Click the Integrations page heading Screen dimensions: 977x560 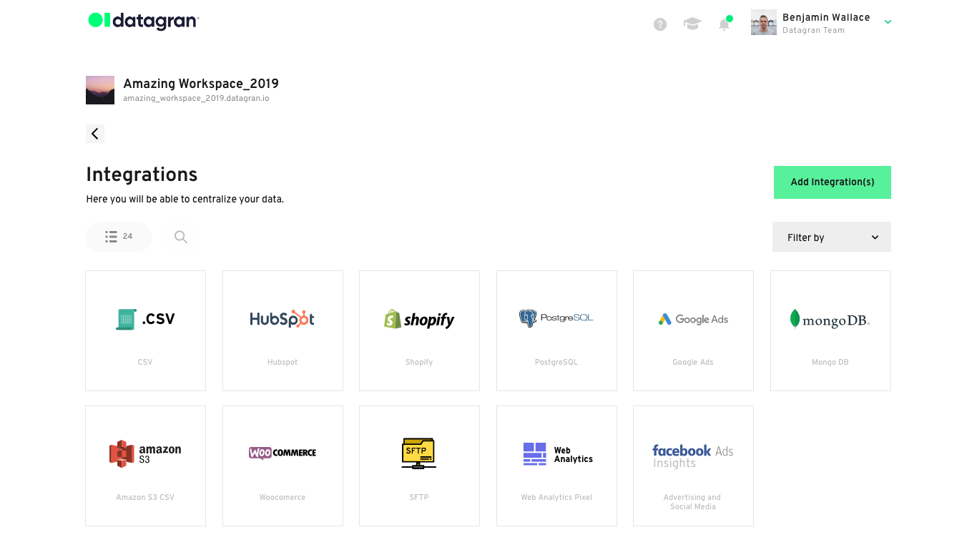coord(142,175)
